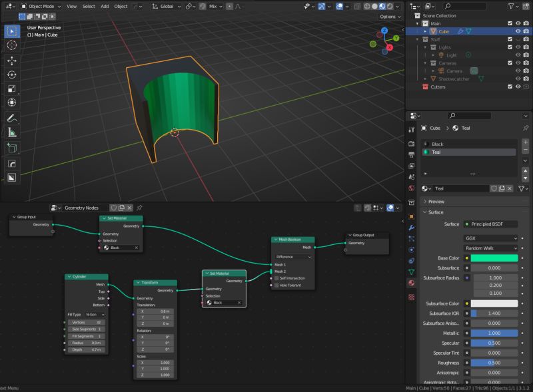Open the Object menu
The height and width of the screenshot is (392, 533).
coord(120,6)
